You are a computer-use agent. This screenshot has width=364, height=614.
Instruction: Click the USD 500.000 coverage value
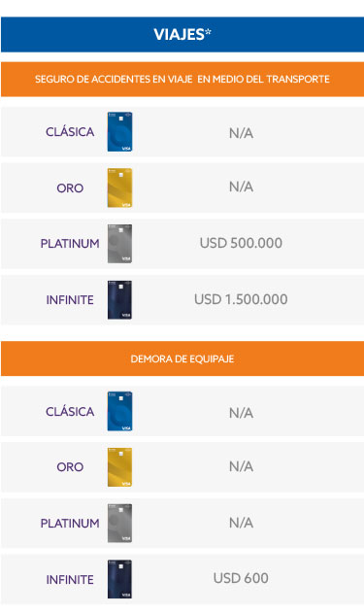[241, 243]
